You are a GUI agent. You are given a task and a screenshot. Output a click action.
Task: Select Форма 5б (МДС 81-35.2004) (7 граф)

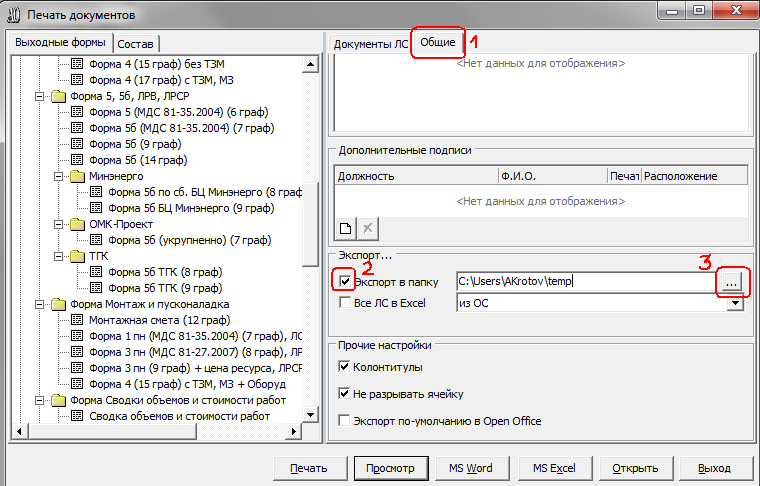182,128
